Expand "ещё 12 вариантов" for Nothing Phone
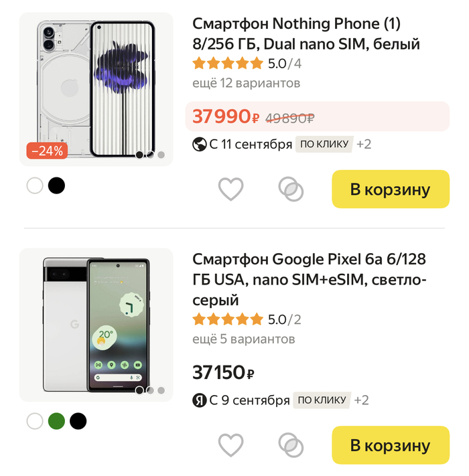The image size is (469, 476). click(246, 84)
